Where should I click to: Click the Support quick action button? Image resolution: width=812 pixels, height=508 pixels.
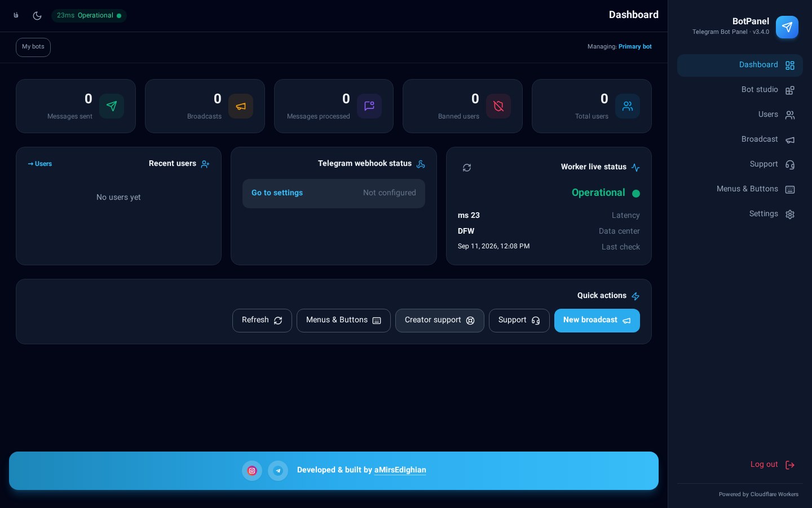[519, 321]
